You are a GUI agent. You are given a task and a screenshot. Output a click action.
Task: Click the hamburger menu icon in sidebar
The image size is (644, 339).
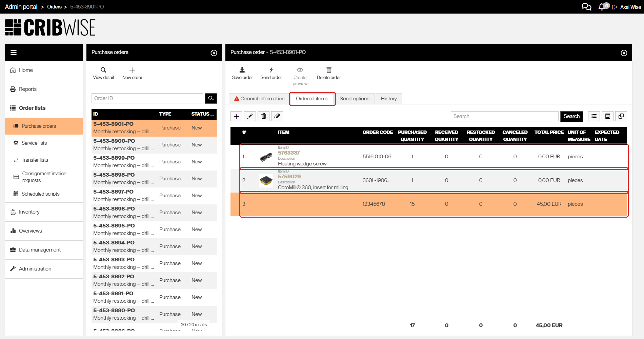click(14, 53)
